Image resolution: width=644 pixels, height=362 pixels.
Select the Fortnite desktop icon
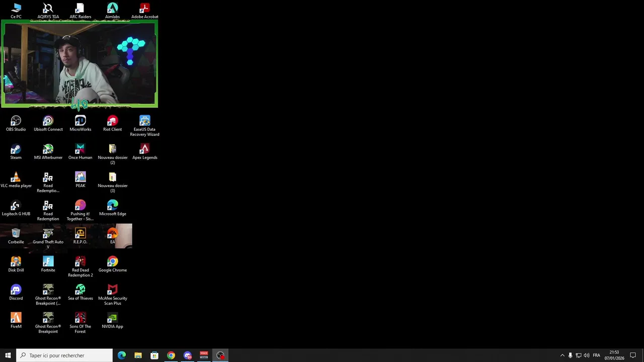48,264
